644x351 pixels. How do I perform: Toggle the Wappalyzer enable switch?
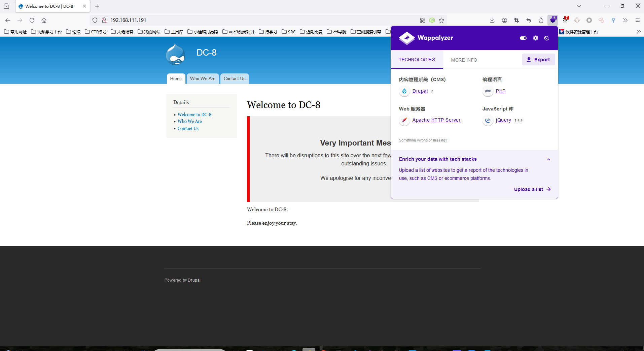click(523, 38)
